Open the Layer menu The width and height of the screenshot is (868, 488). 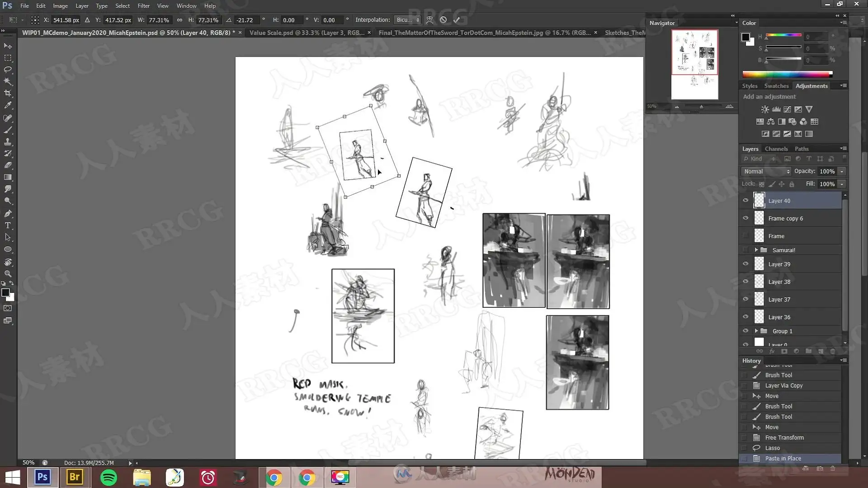pyautogui.click(x=82, y=6)
